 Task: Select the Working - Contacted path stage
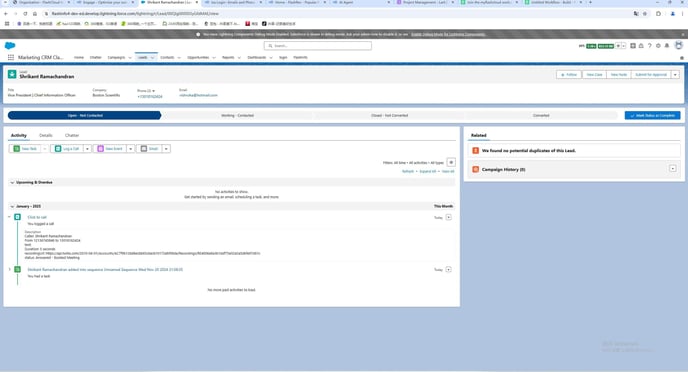point(237,115)
